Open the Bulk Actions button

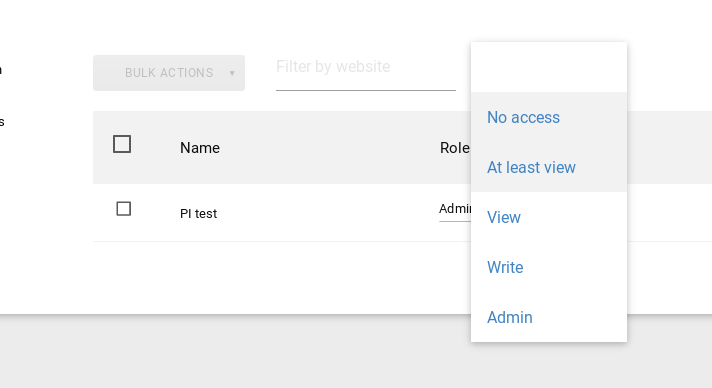click(x=169, y=73)
